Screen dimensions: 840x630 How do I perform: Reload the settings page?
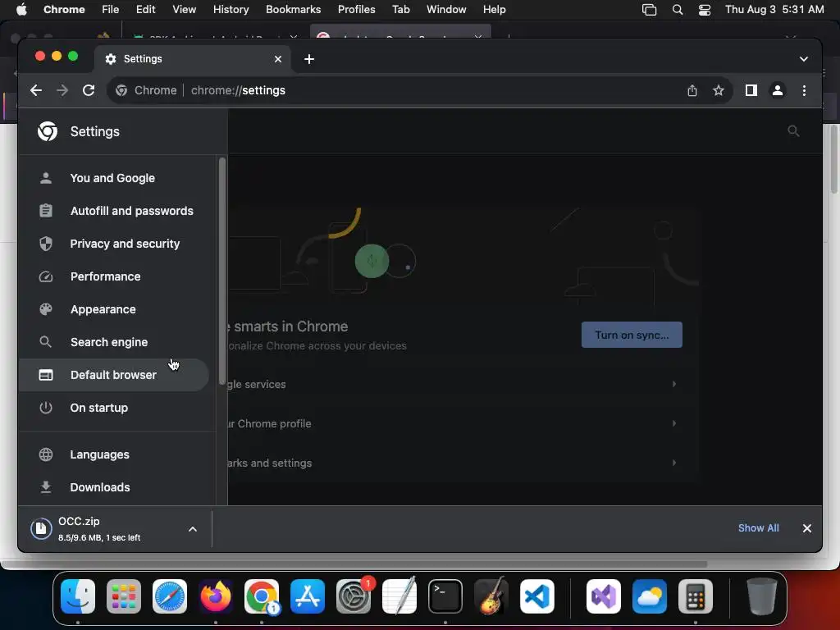click(89, 90)
